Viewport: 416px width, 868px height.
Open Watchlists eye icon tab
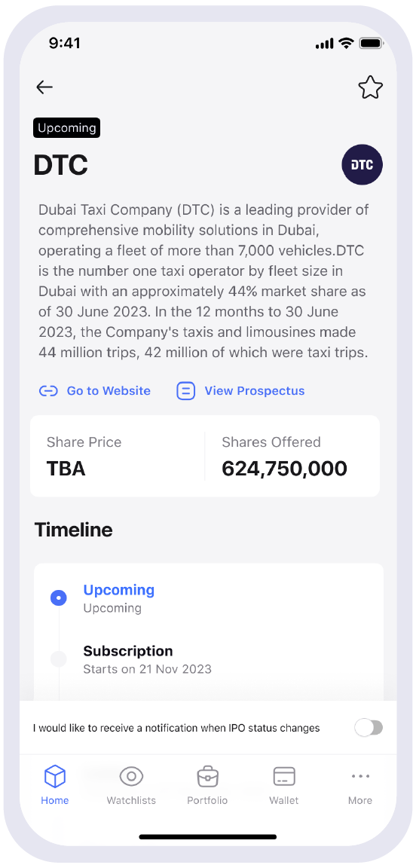[131, 776]
